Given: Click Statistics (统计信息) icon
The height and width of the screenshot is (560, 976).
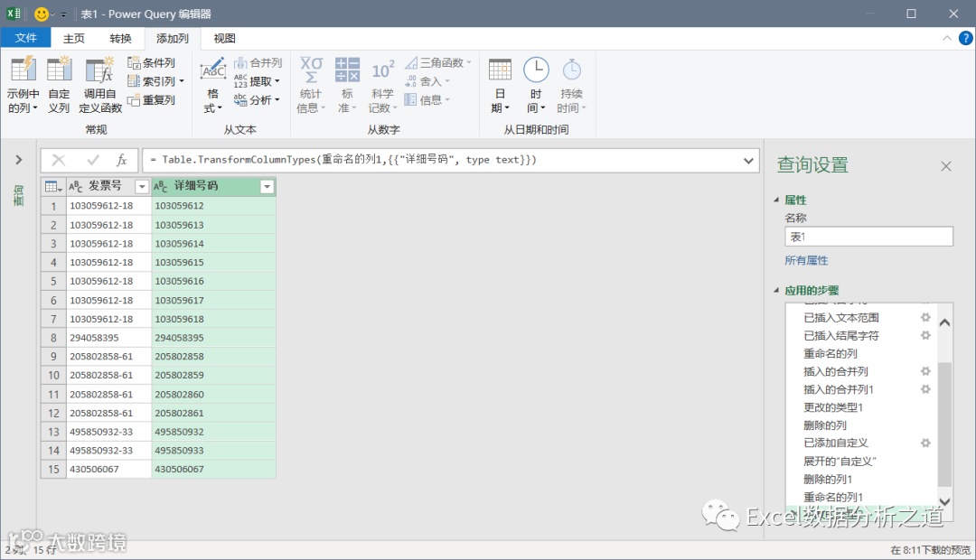Looking at the screenshot, I should (311, 69).
